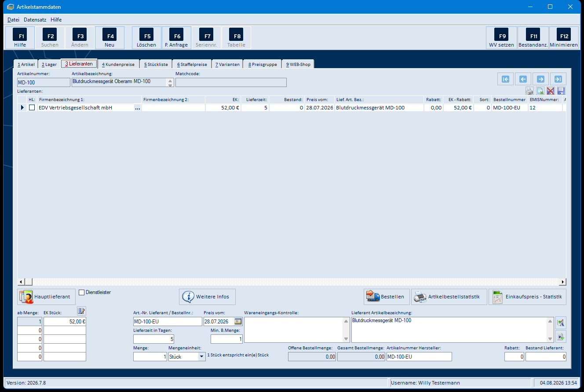Step Artikelbezeichnung field up with the spinner arrow
This screenshot has width=584, height=392.
pyautogui.click(x=171, y=80)
